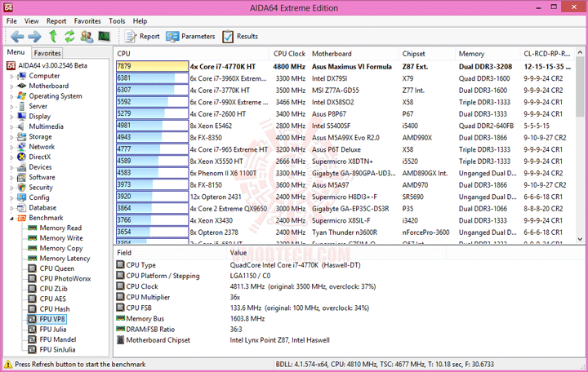Go forward with the right arrow toolbar icon
Screen dimensions: 588x372
point(34,37)
